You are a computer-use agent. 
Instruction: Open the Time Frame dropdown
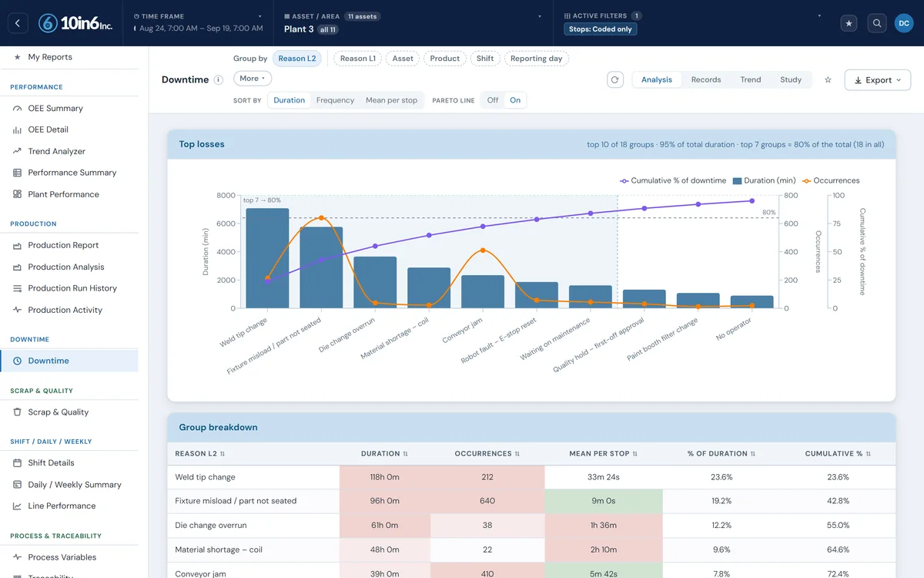tap(198, 23)
